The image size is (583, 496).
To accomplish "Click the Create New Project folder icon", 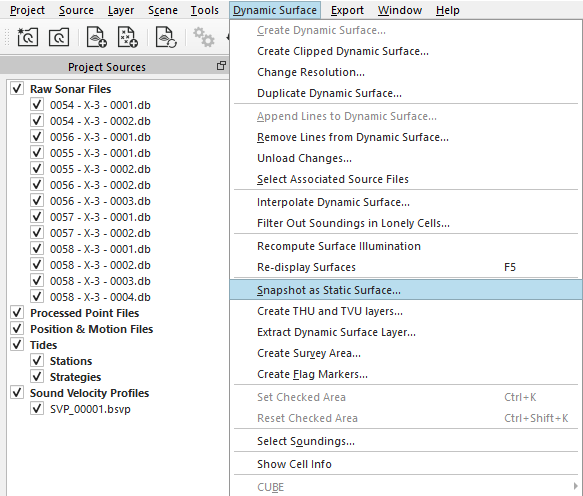I will [28, 37].
